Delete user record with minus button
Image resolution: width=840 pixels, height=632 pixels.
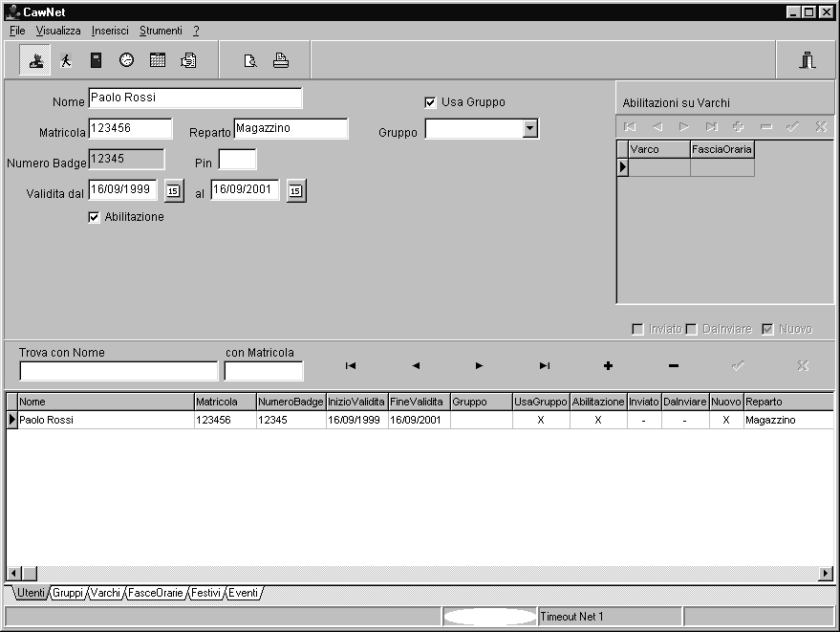(674, 365)
